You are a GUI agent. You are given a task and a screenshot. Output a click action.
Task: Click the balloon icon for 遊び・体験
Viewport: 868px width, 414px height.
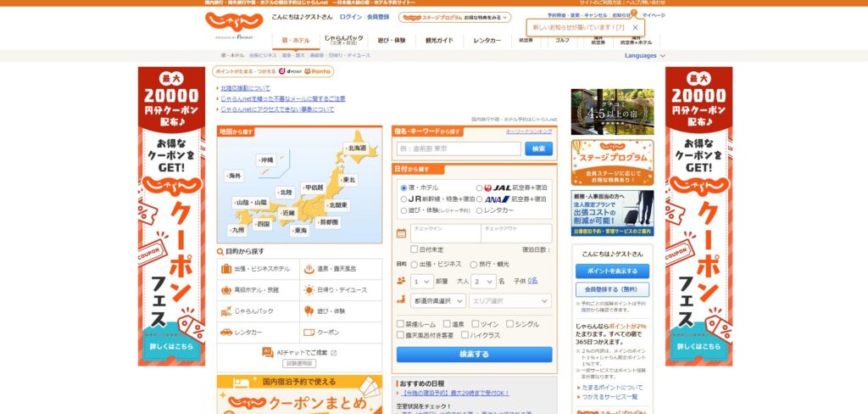[x=309, y=311]
